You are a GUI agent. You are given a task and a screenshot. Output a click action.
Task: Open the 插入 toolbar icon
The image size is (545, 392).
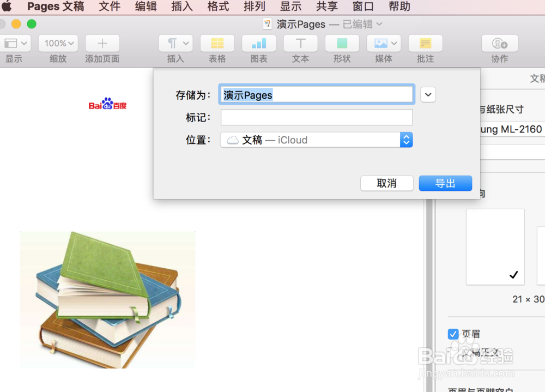pyautogui.click(x=175, y=43)
